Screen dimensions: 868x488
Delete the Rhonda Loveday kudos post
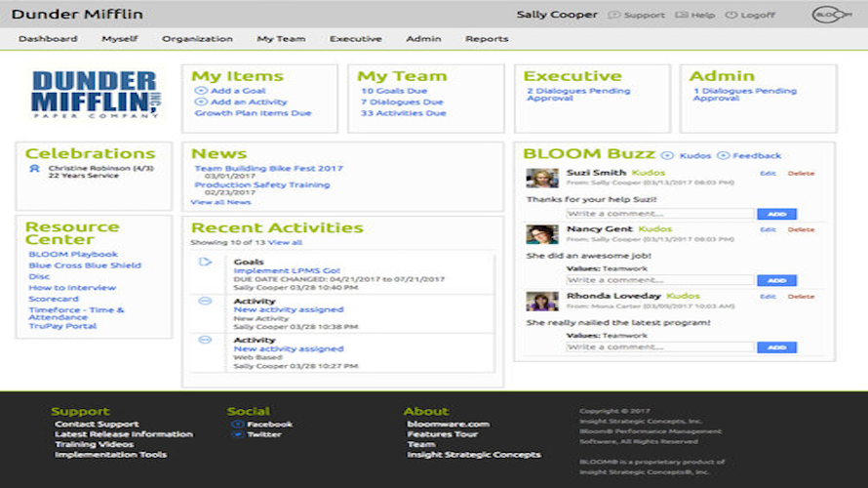point(801,297)
